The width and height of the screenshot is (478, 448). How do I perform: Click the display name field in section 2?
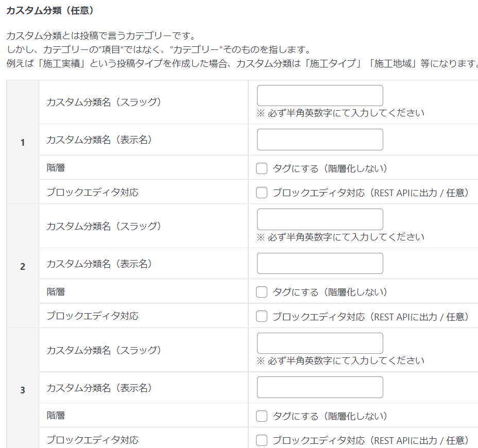click(x=320, y=264)
